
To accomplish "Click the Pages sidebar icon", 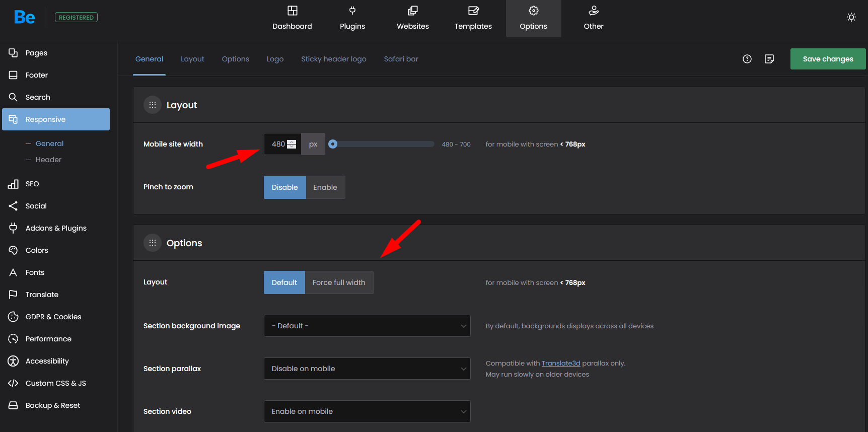I will 13,53.
